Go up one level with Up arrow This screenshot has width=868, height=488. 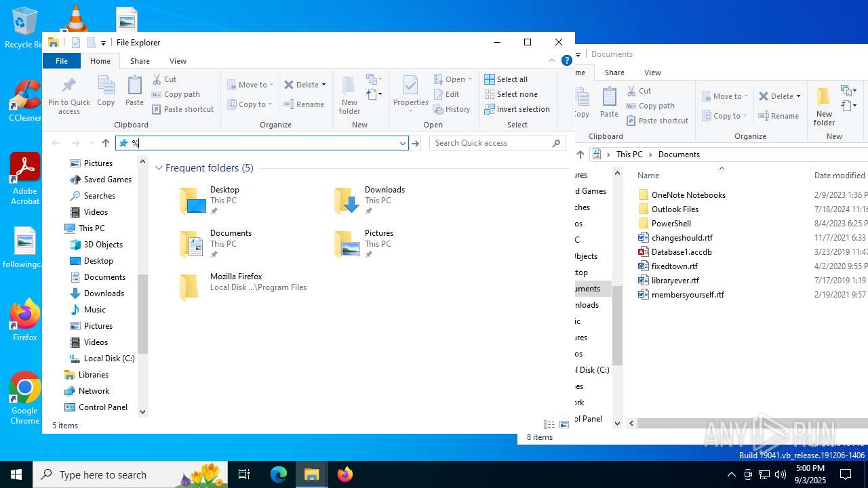106,143
